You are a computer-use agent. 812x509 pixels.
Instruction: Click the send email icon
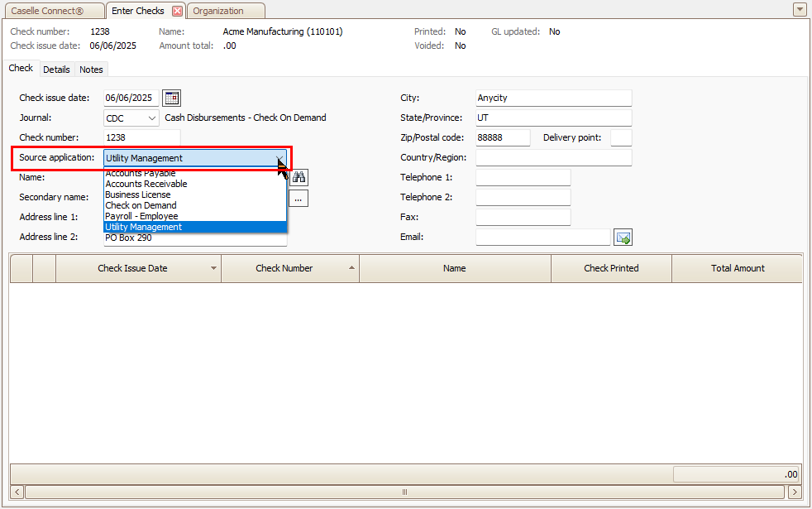(623, 238)
